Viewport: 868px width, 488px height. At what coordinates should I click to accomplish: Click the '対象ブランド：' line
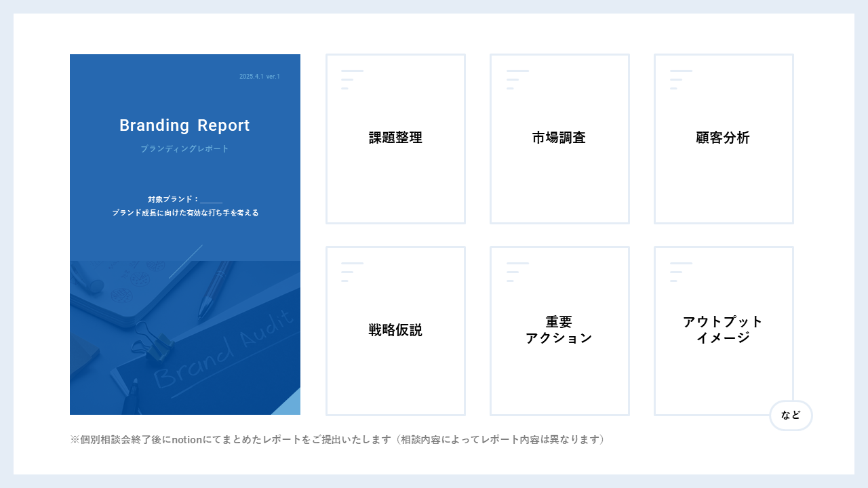184,199
